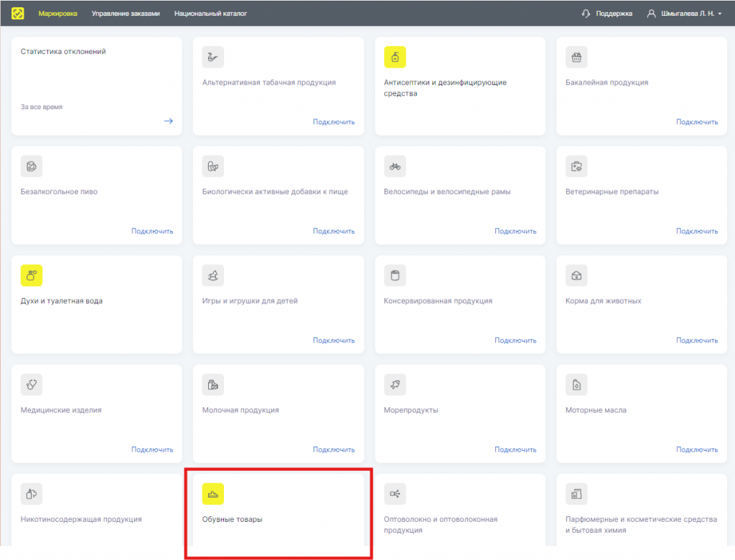This screenshot has height=560, width=735.
Task: Open Национальный каталог menu item
Action: [x=210, y=13]
